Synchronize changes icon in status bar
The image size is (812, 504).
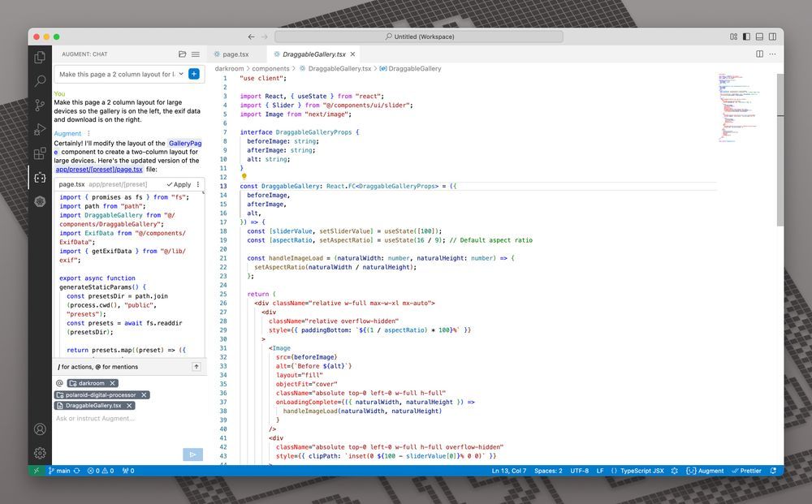(x=77, y=471)
